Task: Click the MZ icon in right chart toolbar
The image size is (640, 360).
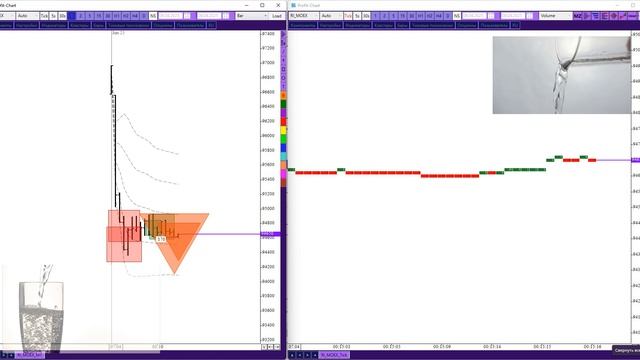Action: click(x=578, y=16)
